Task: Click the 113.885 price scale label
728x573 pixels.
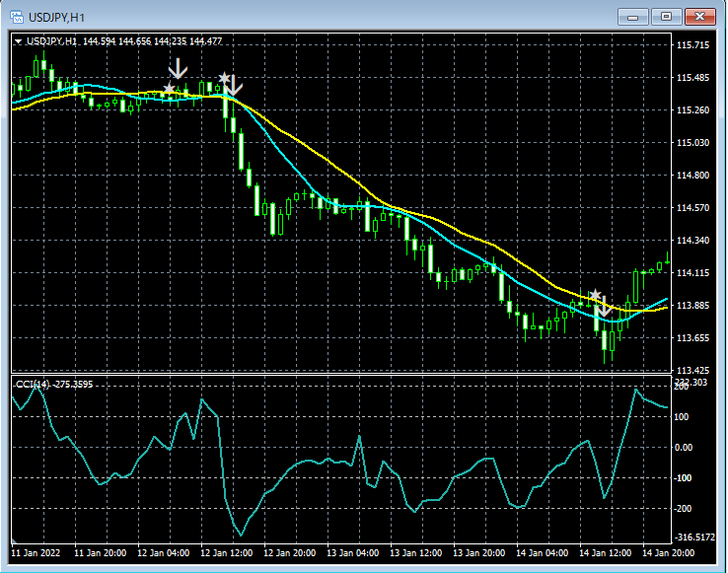Action: (x=692, y=305)
